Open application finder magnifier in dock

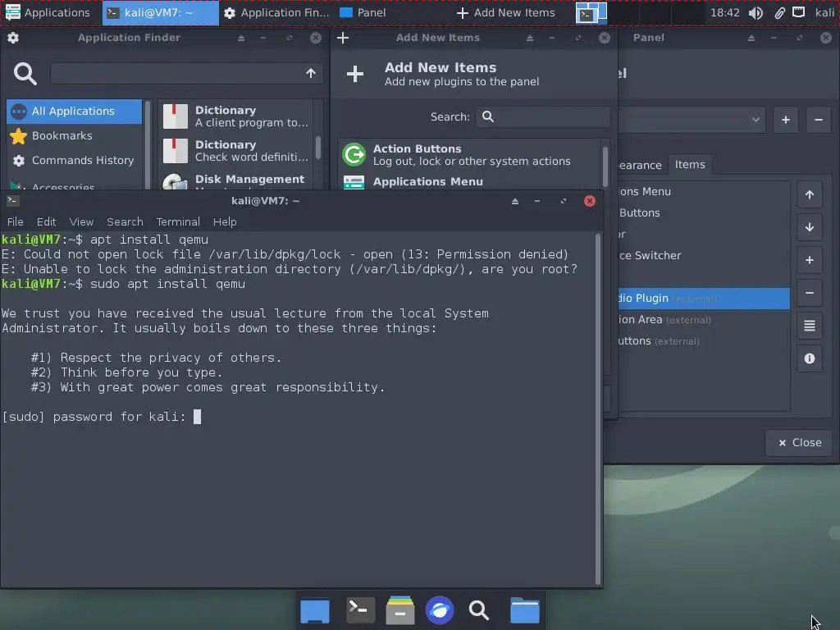click(x=478, y=610)
